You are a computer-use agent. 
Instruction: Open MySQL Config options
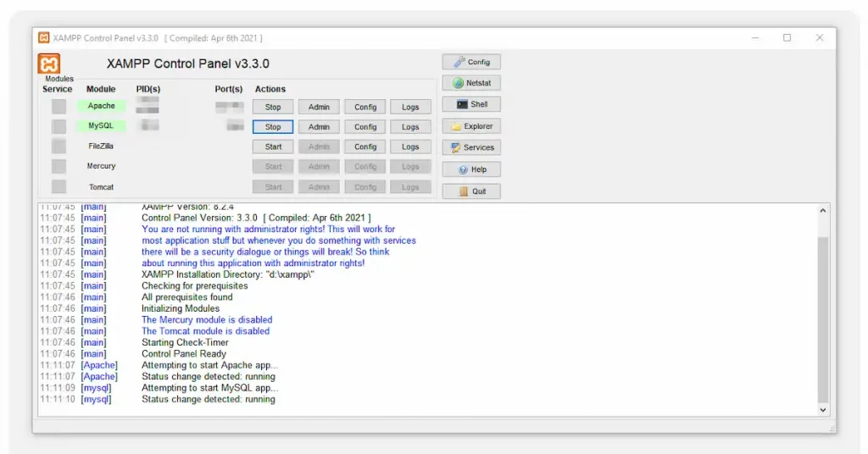(365, 127)
